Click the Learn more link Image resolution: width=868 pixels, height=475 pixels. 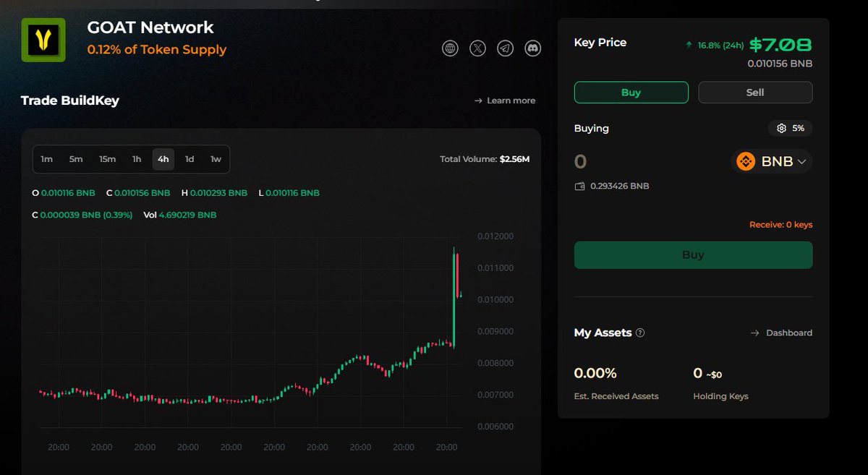pos(505,100)
